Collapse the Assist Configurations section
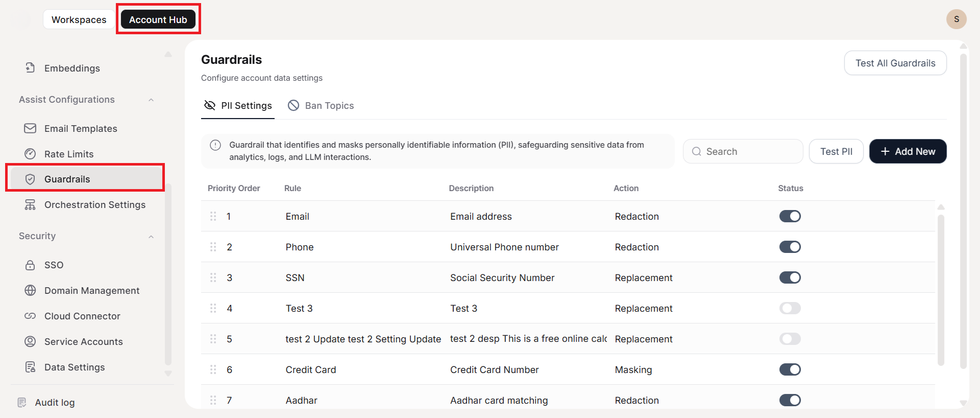The height and width of the screenshot is (418, 980). pos(151,100)
